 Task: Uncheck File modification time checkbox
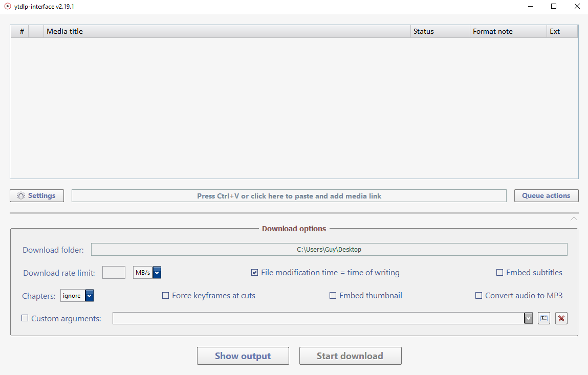pos(255,273)
